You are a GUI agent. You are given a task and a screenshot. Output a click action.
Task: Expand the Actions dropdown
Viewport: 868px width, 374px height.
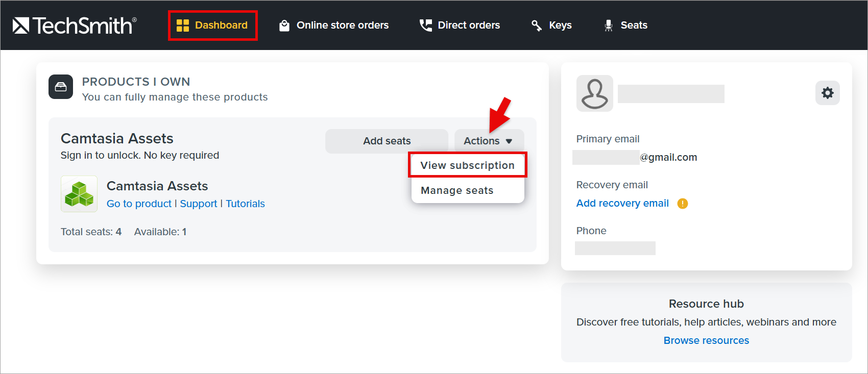(x=489, y=141)
